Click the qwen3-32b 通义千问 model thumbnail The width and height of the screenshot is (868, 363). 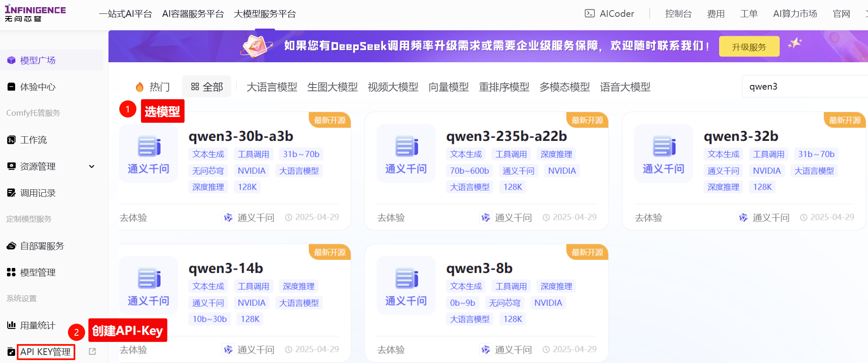click(x=664, y=153)
